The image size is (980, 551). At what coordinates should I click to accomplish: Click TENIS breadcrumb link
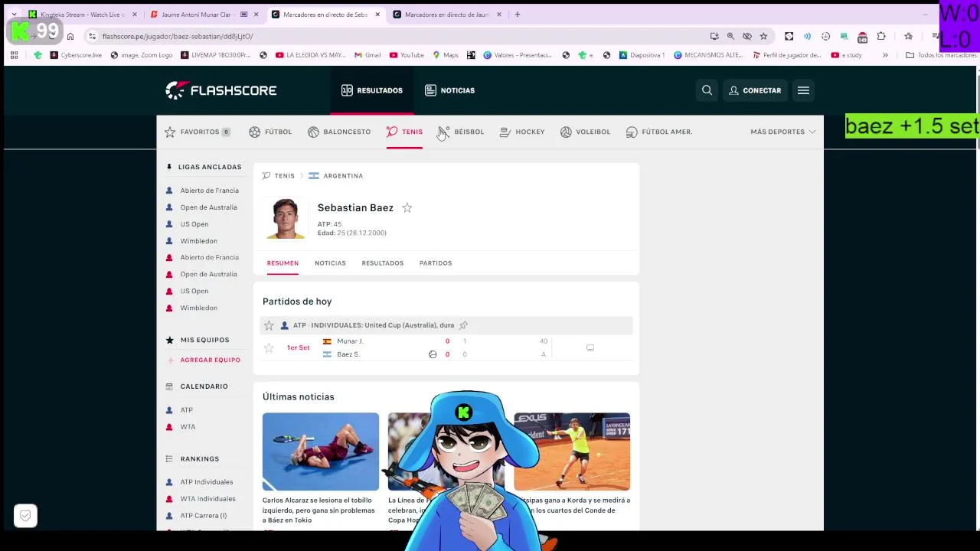pos(284,176)
